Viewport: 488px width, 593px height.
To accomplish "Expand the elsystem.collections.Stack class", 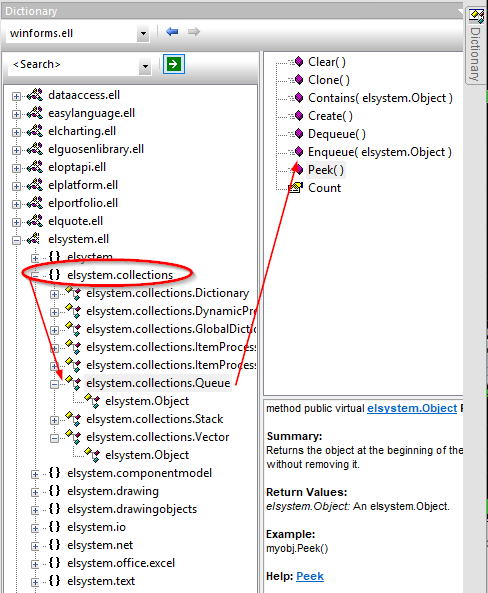I will (54, 421).
